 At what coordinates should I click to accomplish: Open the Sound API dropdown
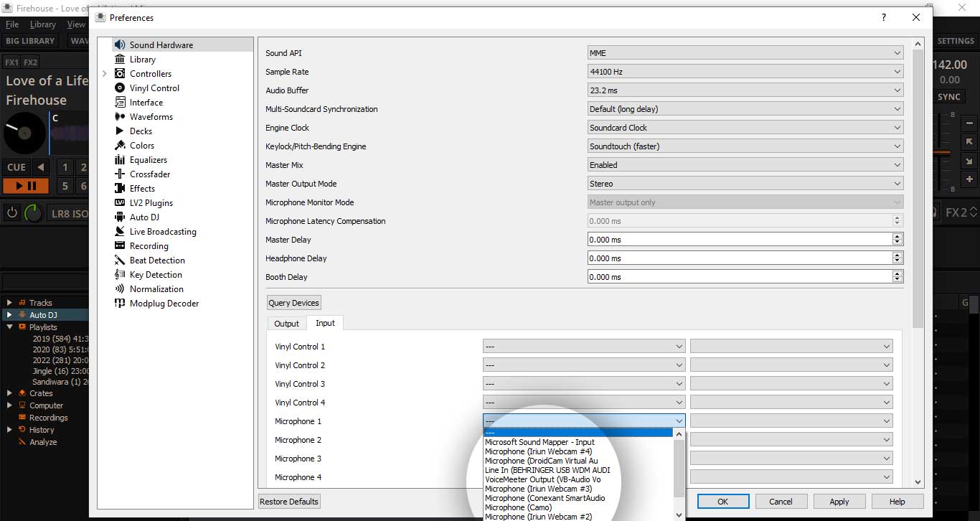745,53
